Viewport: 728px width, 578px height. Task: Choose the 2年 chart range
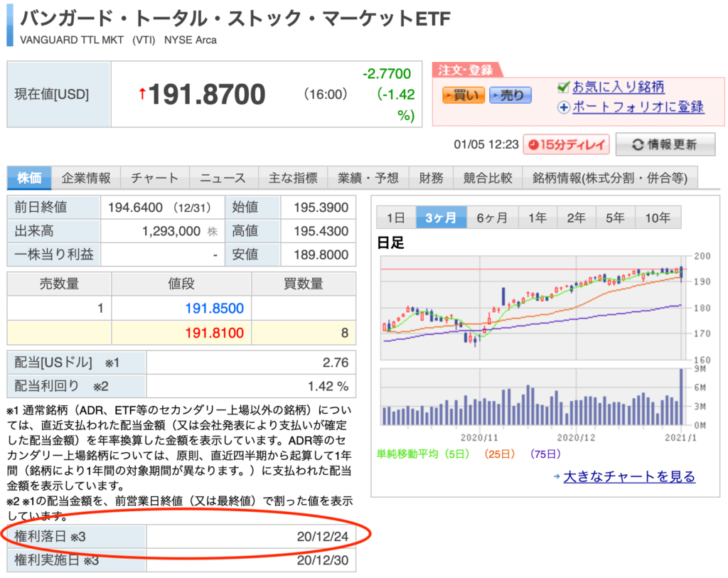click(x=576, y=218)
